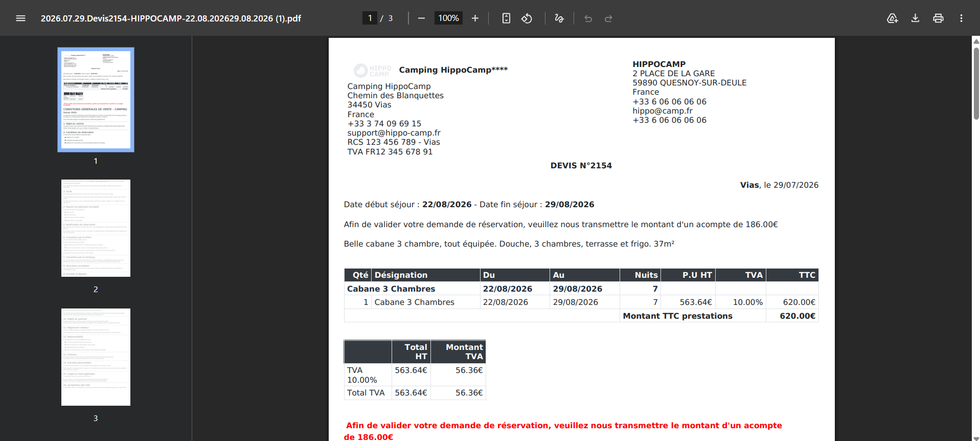This screenshot has width=980, height=441.
Task: Select page 2 thumbnail
Action: click(96, 228)
